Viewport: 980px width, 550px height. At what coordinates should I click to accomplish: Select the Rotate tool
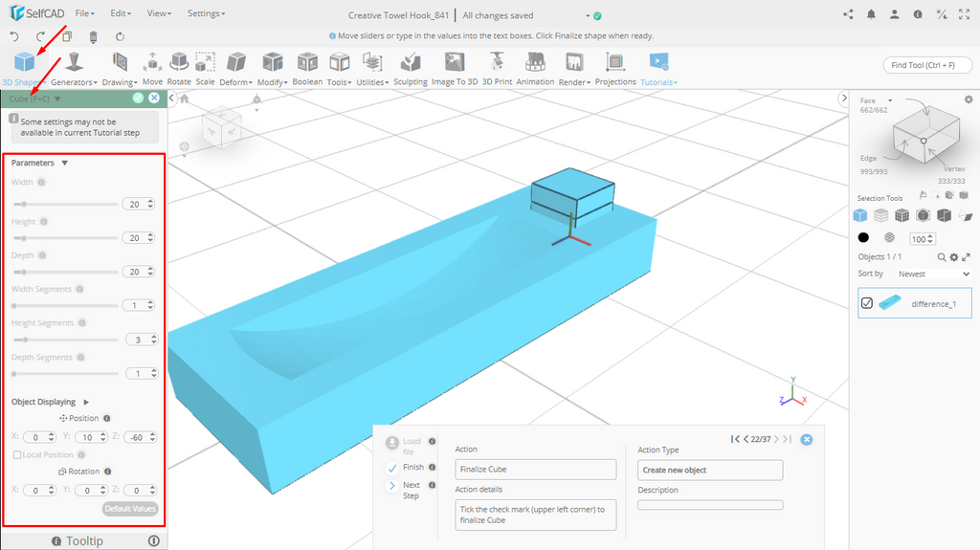179,69
